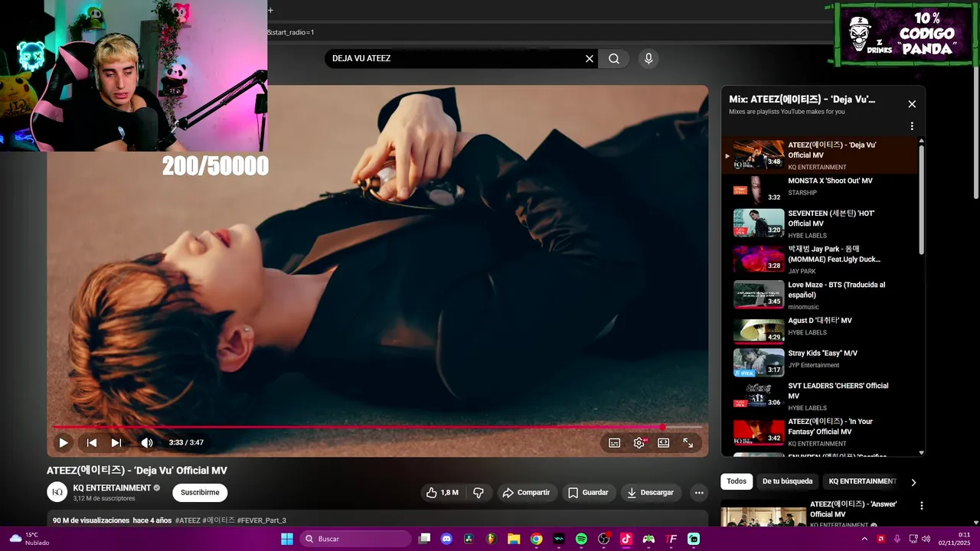The height and width of the screenshot is (551, 980).
Task: Click the Compartir share button
Action: [526, 493]
